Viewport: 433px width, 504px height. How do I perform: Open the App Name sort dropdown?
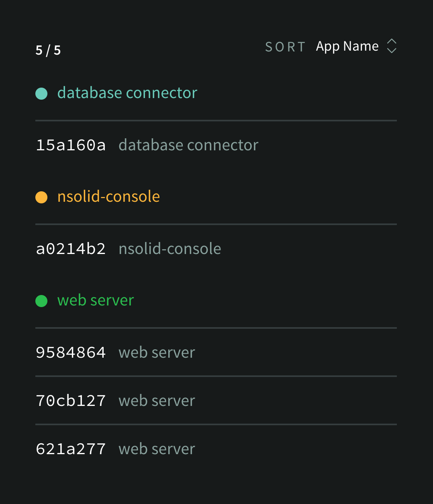click(x=347, y=47)
